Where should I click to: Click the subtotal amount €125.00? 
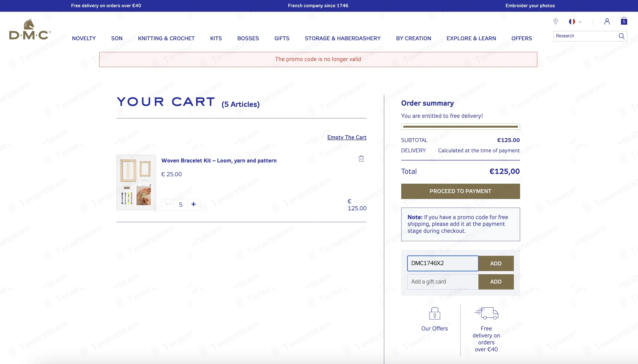click(508, 140)
